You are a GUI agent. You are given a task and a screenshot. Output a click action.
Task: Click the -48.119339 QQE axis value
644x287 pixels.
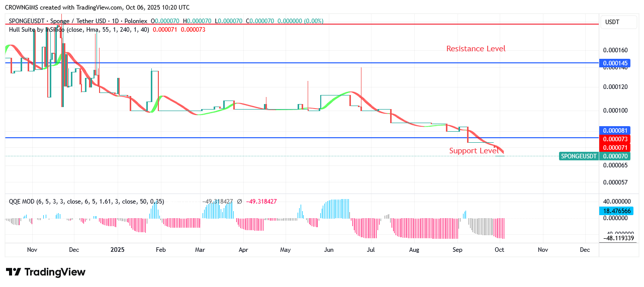coord(619,238)
